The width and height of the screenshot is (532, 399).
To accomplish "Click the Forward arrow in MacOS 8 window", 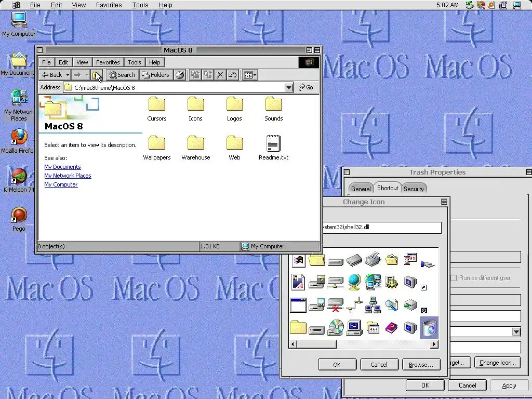I will click(78, 75).
